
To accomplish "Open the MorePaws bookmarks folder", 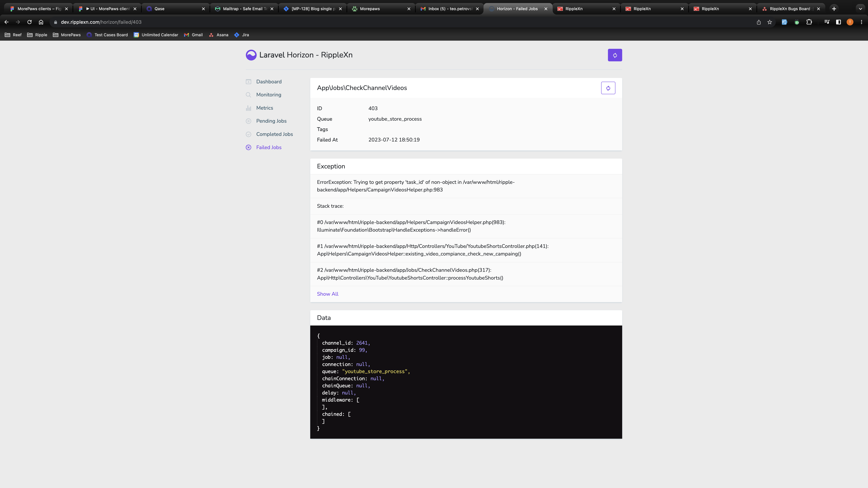I will coord(67,35).
